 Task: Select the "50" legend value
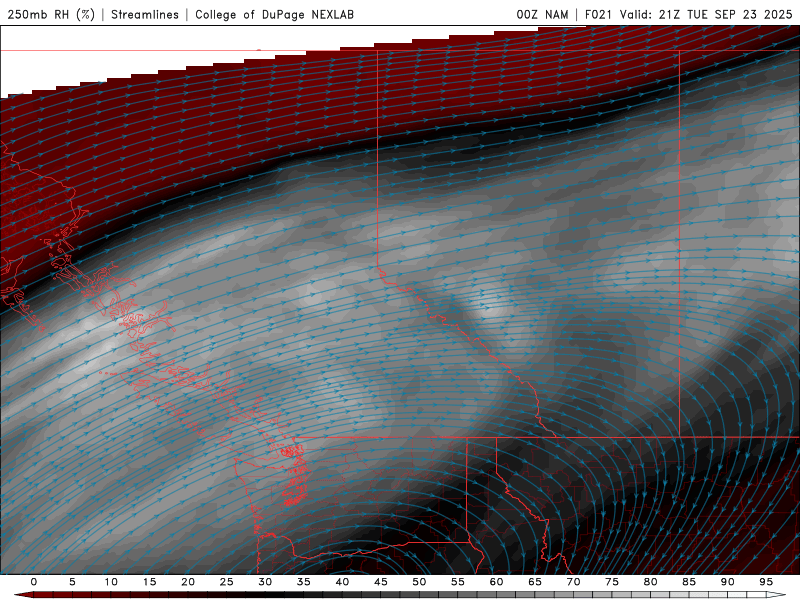(x=419, y=582)
